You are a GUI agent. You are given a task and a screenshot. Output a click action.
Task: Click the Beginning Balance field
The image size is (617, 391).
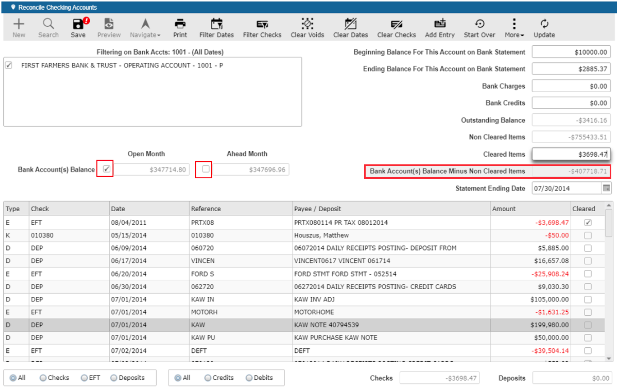pos(571,52)
